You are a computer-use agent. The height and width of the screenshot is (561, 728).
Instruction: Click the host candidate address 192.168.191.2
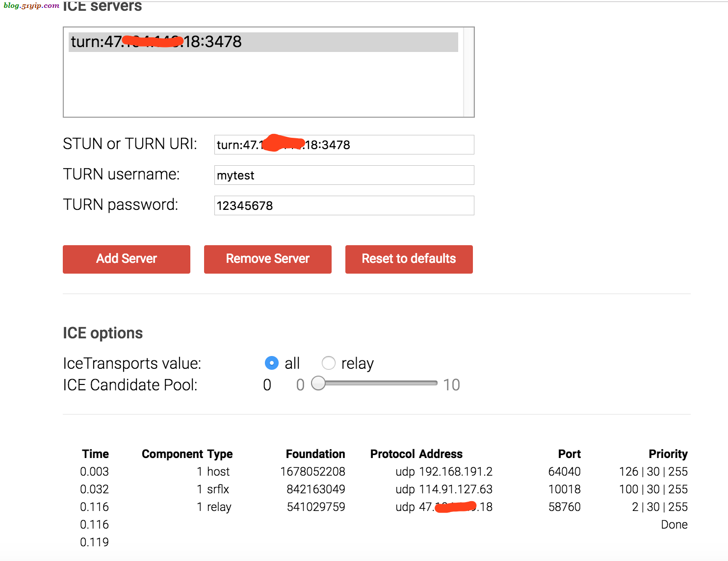[456, 472]
